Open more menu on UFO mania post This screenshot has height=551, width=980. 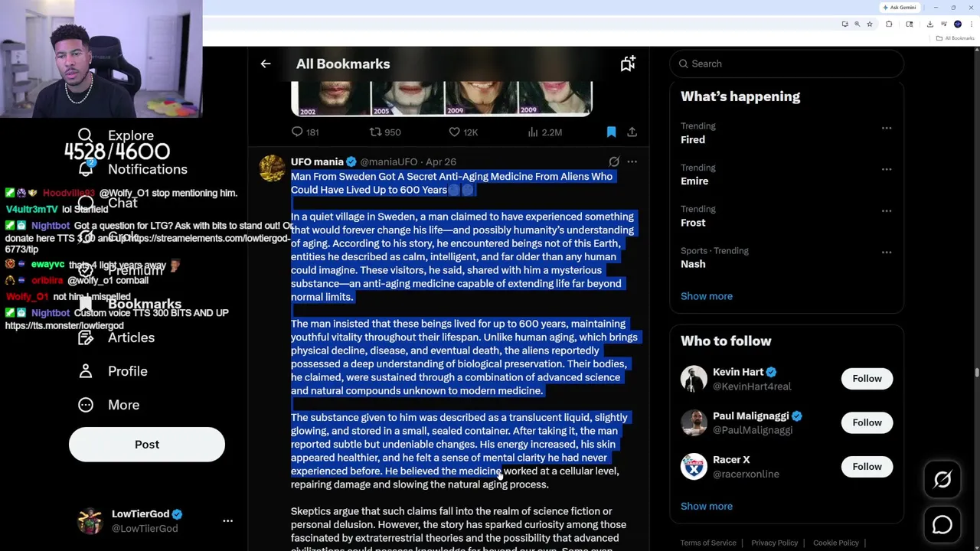(632, 161)
